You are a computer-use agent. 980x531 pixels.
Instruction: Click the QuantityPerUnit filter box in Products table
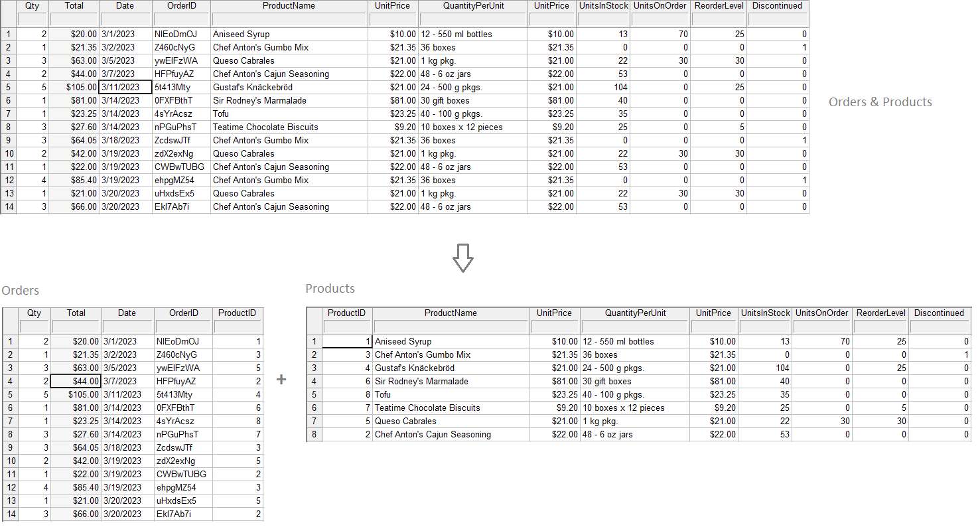635,327
